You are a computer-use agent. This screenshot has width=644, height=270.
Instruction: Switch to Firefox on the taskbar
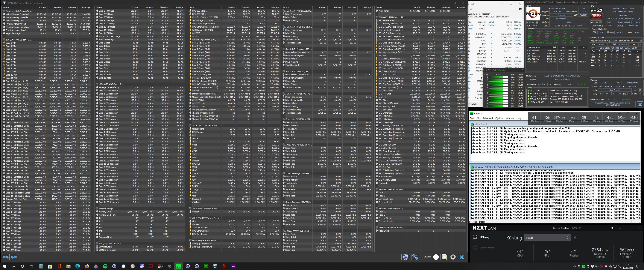[x=87, y=266]
